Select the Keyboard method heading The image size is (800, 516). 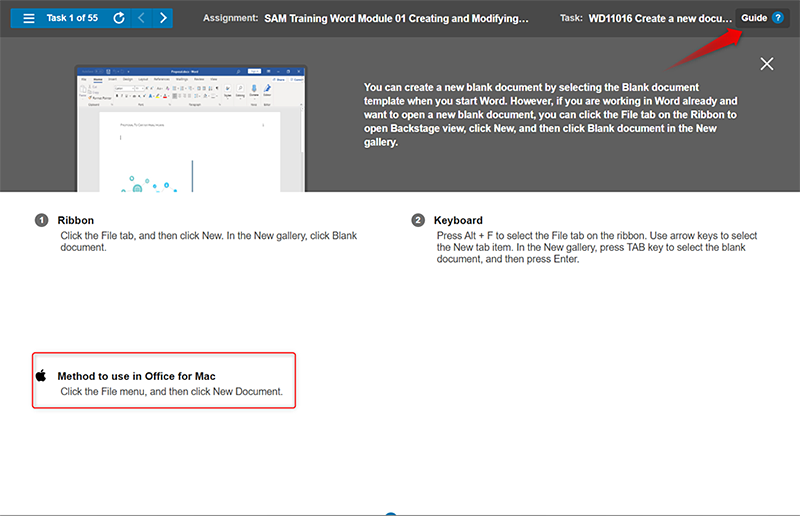coord(458,220)
